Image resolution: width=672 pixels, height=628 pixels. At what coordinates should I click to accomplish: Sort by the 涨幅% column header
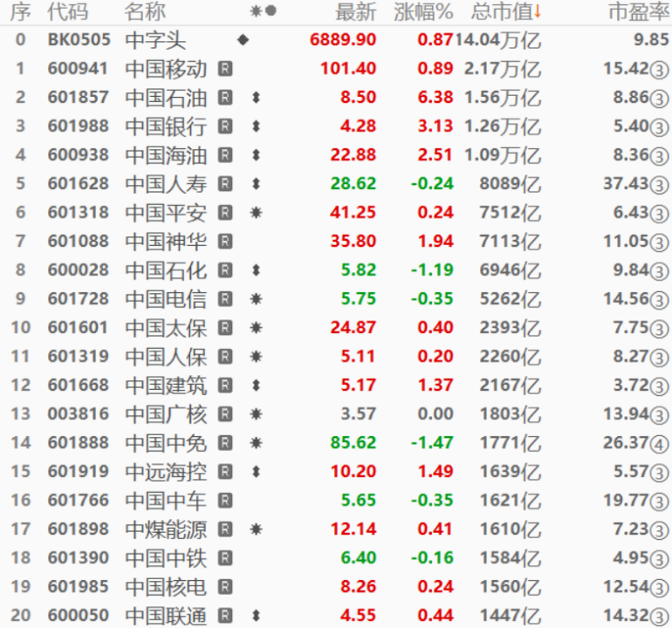point(423,11)
